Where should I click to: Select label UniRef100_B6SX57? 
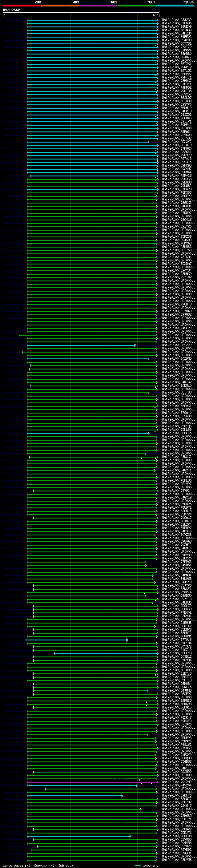(177, 94)
